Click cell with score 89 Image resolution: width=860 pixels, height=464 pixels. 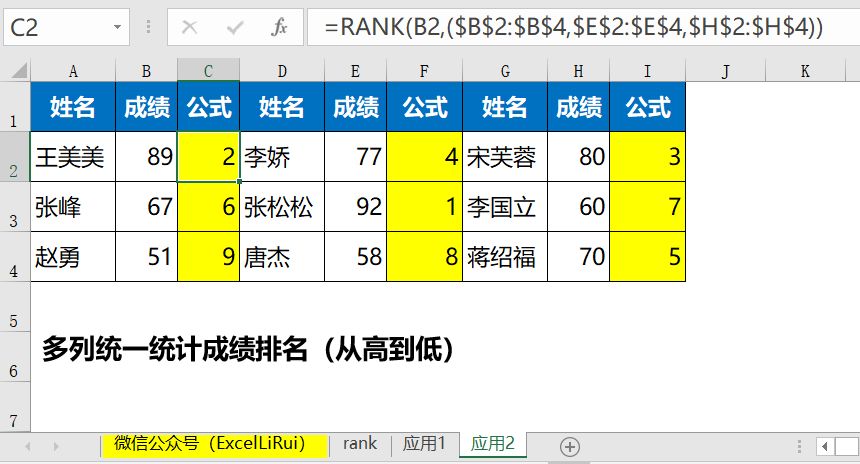pyautogui.click(x=146, y=157)
